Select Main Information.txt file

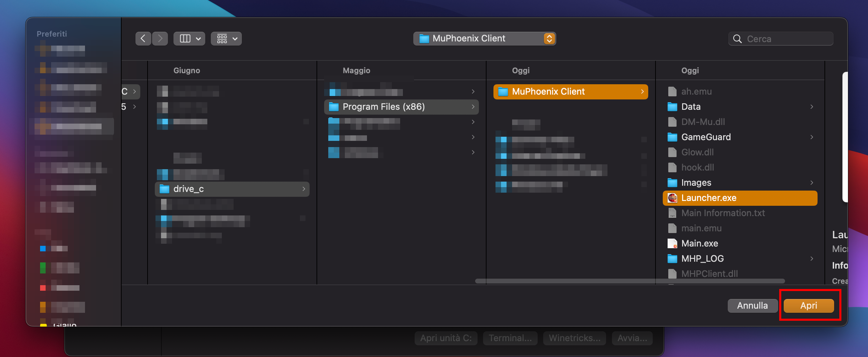pos(740,213)
